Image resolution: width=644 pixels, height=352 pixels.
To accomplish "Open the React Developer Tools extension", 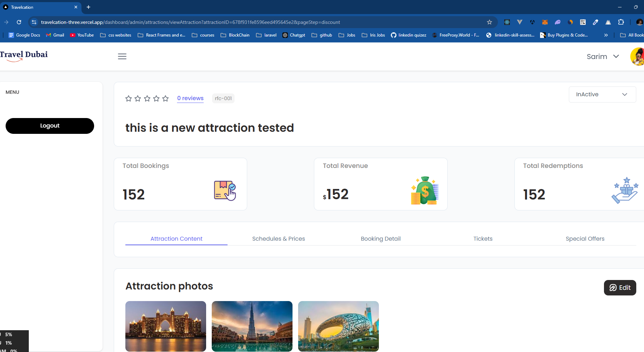I will [x=507, y=22].
